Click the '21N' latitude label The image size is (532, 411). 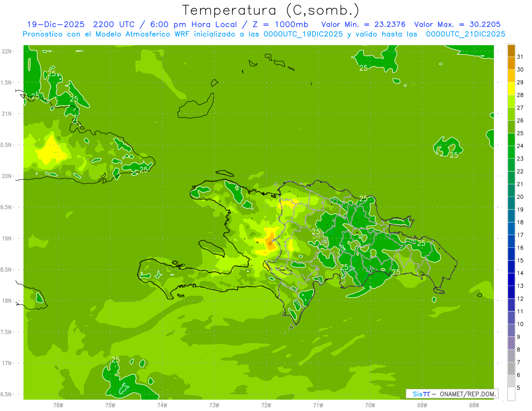point(7,114)
